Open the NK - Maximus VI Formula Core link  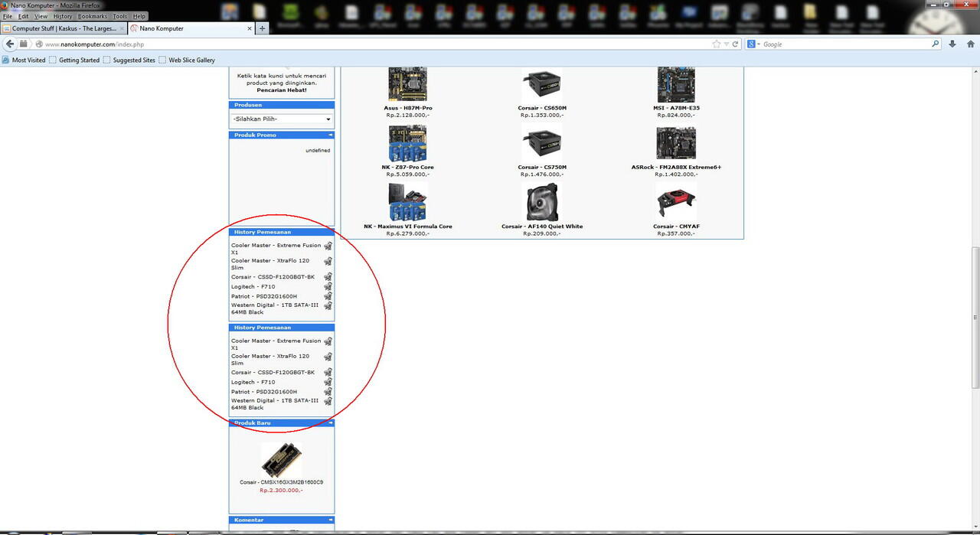pos(408,227)
